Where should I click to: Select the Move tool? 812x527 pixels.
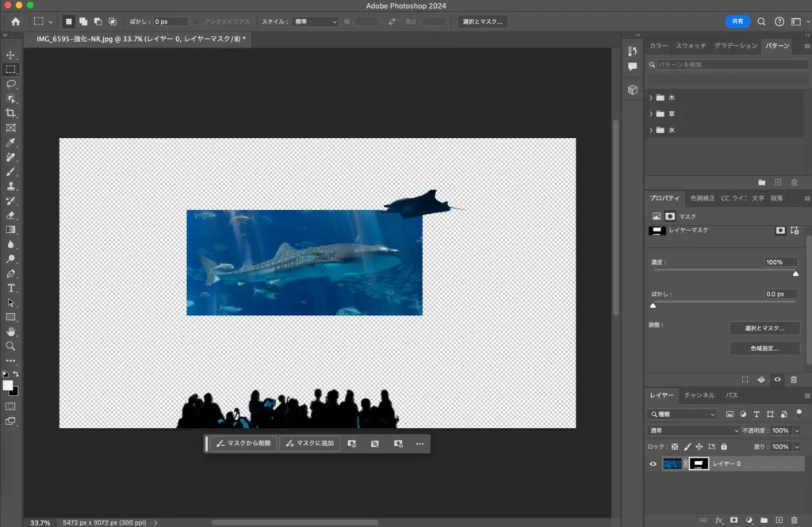click(11, 55)
